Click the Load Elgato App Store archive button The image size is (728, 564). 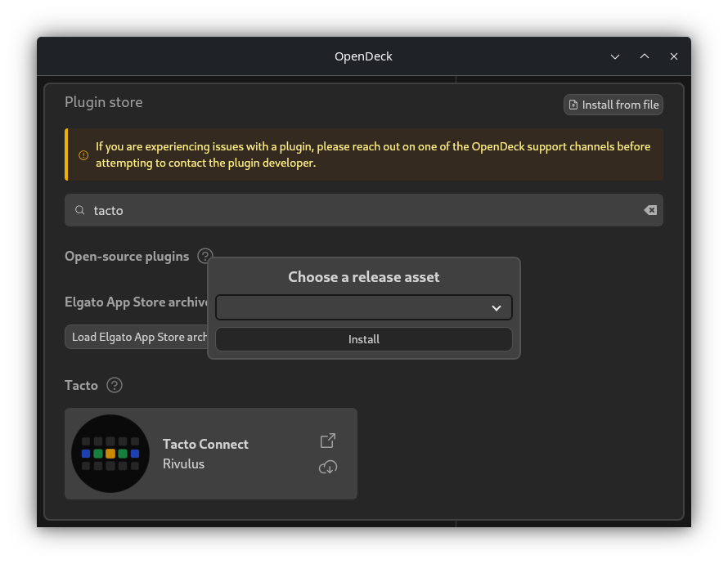(x=137, y=337)
